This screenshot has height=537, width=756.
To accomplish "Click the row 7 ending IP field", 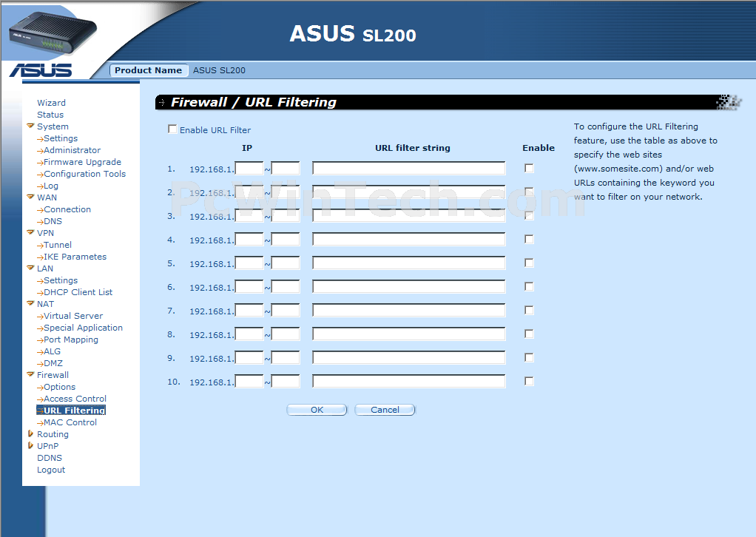I will pyautogui.click(x=286, y=310).
